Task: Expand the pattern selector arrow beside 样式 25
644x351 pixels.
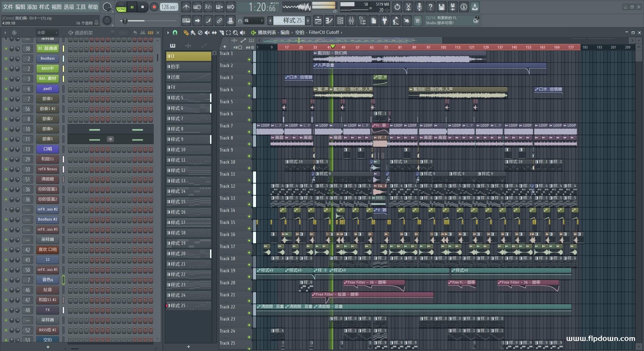Action: click(x=270, y=21)
